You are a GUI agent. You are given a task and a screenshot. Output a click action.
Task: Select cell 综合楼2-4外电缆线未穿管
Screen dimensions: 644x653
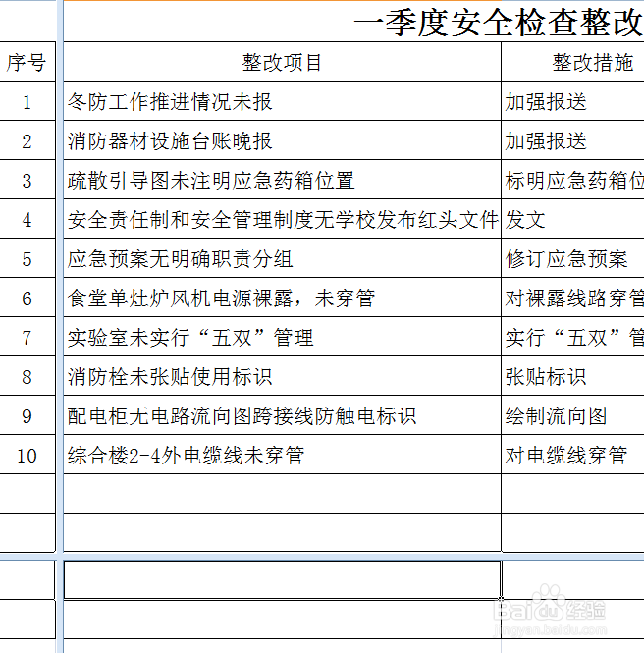point(283,455)
